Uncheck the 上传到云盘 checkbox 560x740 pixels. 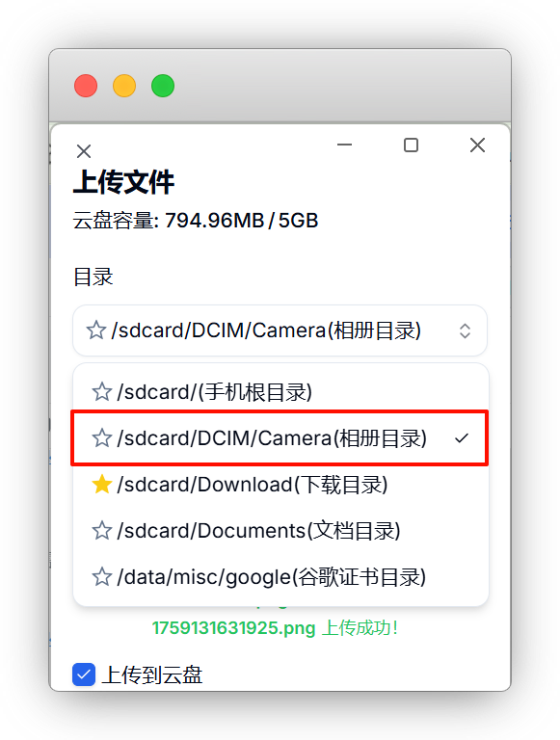(84, 674)
